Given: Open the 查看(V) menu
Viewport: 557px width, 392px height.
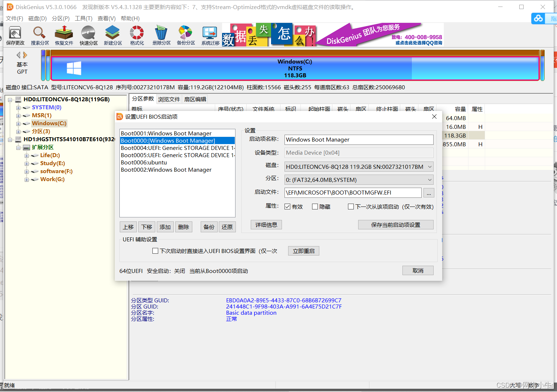Looking at the screenshot, I should pos(107,19).
